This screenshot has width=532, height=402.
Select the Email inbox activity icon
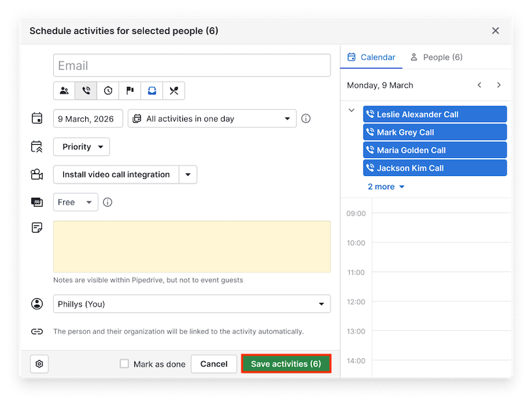pos(152,91)
